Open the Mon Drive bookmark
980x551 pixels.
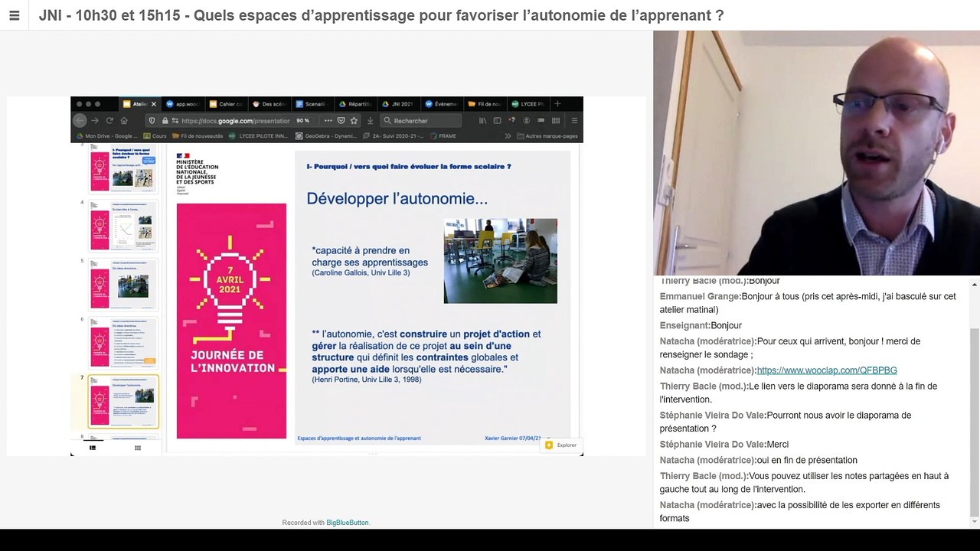pos(106,135)
